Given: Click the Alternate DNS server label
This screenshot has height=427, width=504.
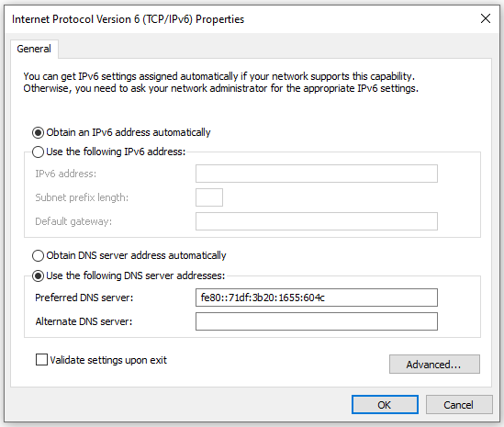Looking at the screenshot, I should [84, 321].
